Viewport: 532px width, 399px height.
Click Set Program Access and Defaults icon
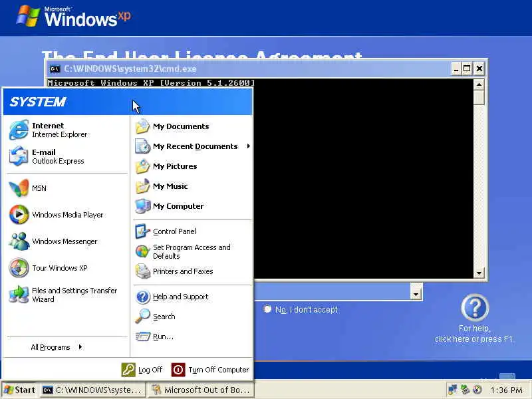pyautogui.click(x=142, y=251)
